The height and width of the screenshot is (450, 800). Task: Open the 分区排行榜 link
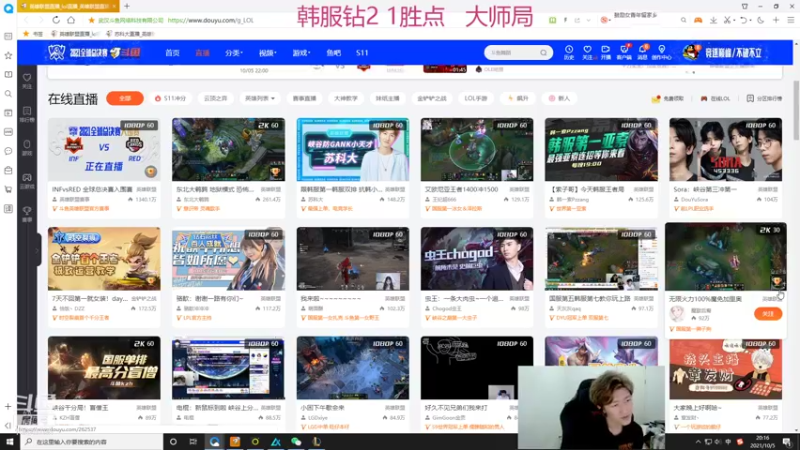click(764, 98)
